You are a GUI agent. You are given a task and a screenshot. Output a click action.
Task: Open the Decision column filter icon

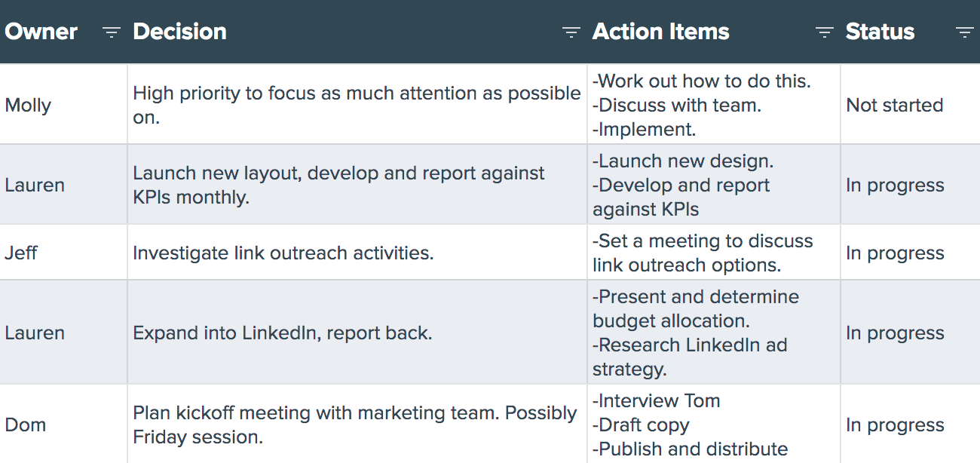pos(571,32)
